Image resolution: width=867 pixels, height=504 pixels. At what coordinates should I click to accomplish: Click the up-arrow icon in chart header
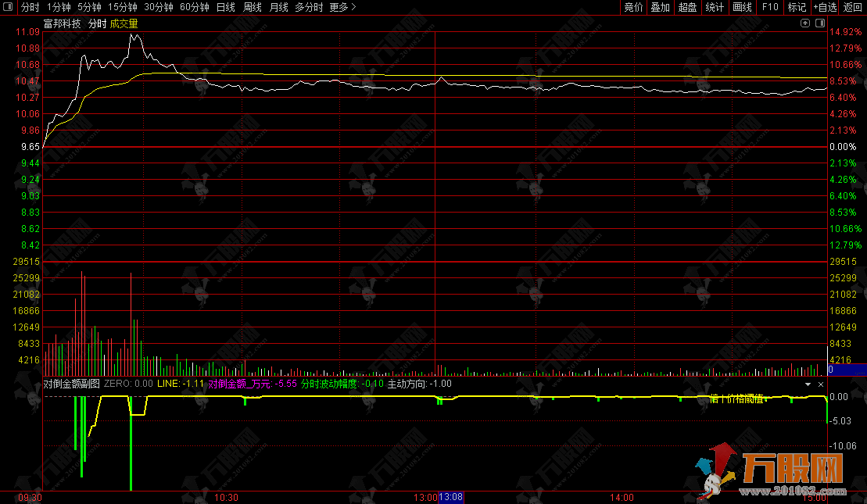tap(805, 23)
